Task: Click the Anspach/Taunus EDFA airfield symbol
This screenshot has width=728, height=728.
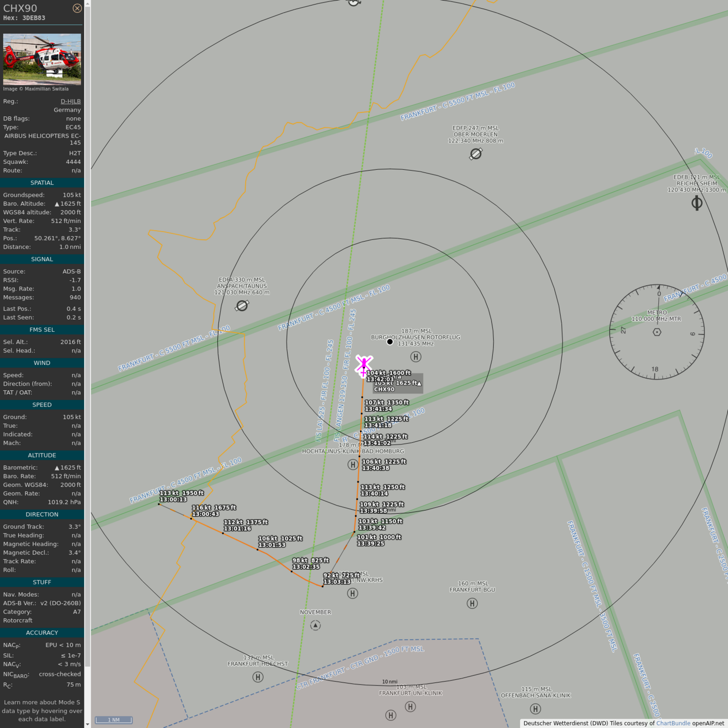Action: coord(242,306)
